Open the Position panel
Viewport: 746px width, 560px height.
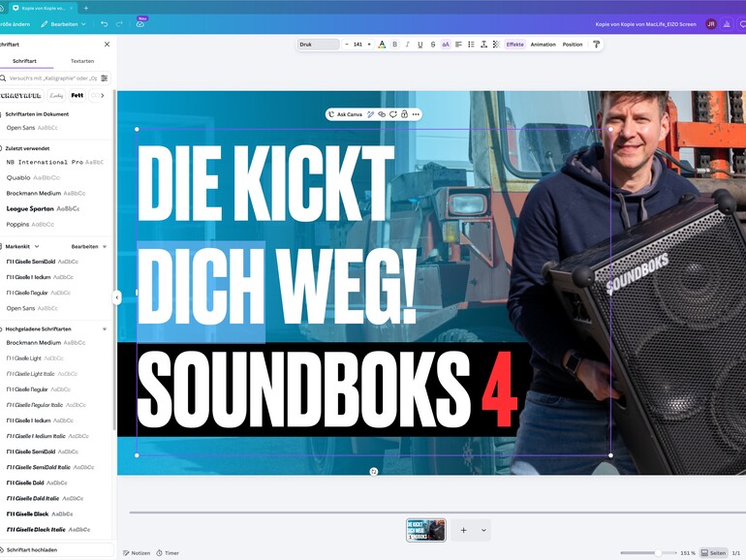tap(573, 45)
